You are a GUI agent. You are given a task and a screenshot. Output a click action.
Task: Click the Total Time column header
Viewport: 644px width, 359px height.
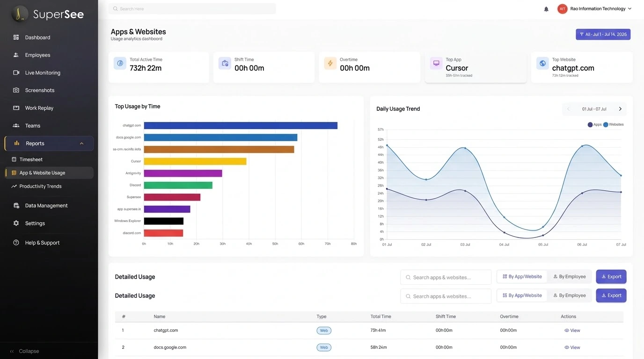(381, 316)
